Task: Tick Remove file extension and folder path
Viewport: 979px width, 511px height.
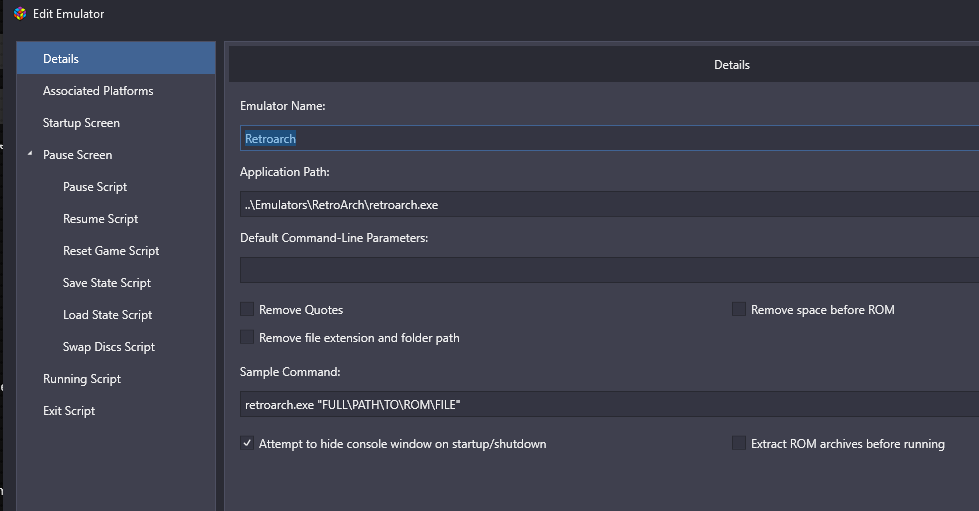Action: tap(247, 337)
